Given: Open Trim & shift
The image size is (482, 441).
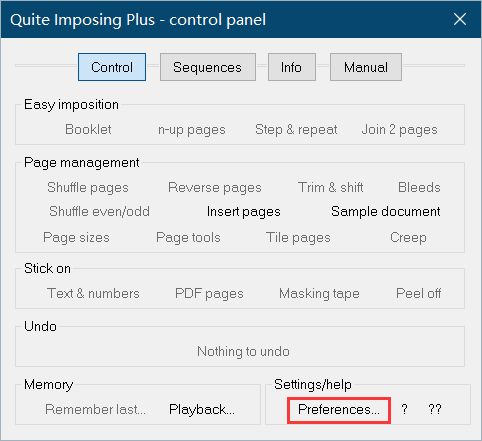Looking at the screenshot, I should pos(330,187).
